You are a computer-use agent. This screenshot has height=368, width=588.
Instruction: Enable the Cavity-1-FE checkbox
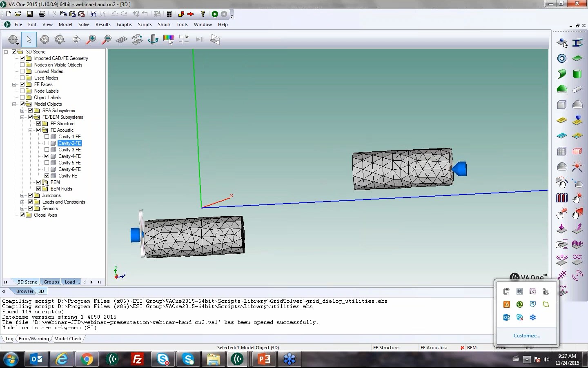pos(47,137)
